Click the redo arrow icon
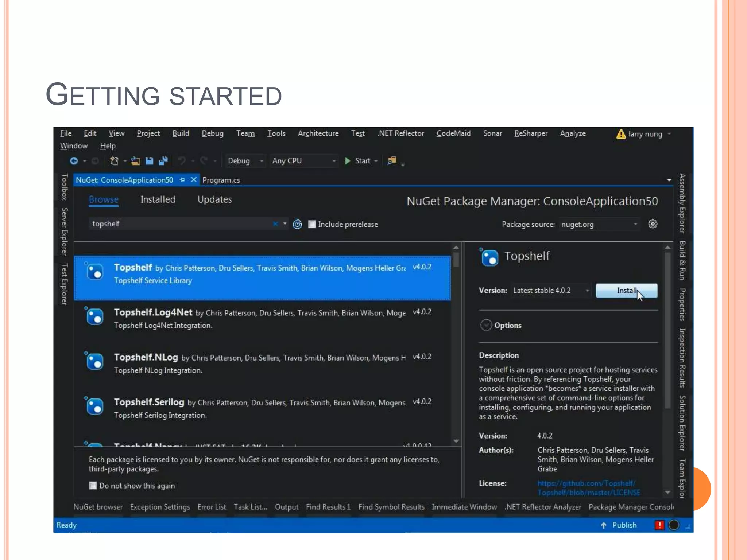This screenshot has width=747, height=560. [204, 161]
